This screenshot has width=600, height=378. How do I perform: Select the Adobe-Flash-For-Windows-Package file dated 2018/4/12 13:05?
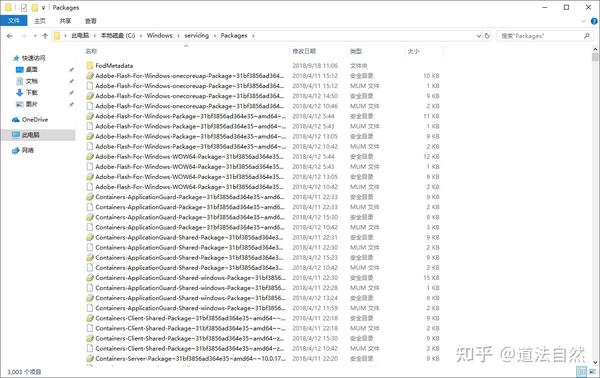click(190, 136)
